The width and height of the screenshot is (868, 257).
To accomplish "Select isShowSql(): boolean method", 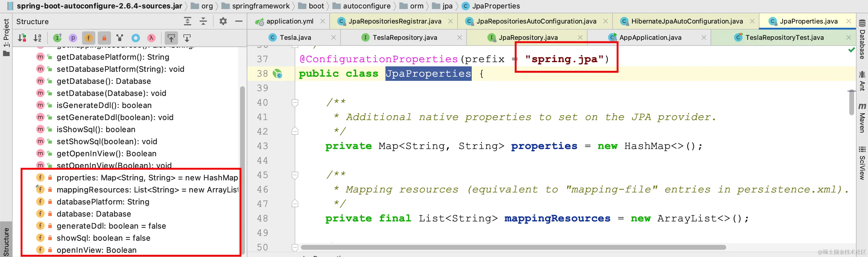I will (96, 129).
